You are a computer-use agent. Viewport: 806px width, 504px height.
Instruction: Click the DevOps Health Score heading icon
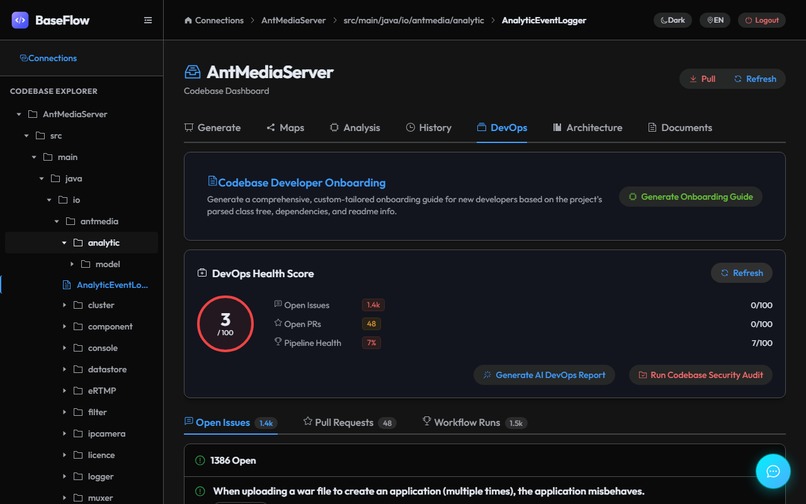point(202,273)
